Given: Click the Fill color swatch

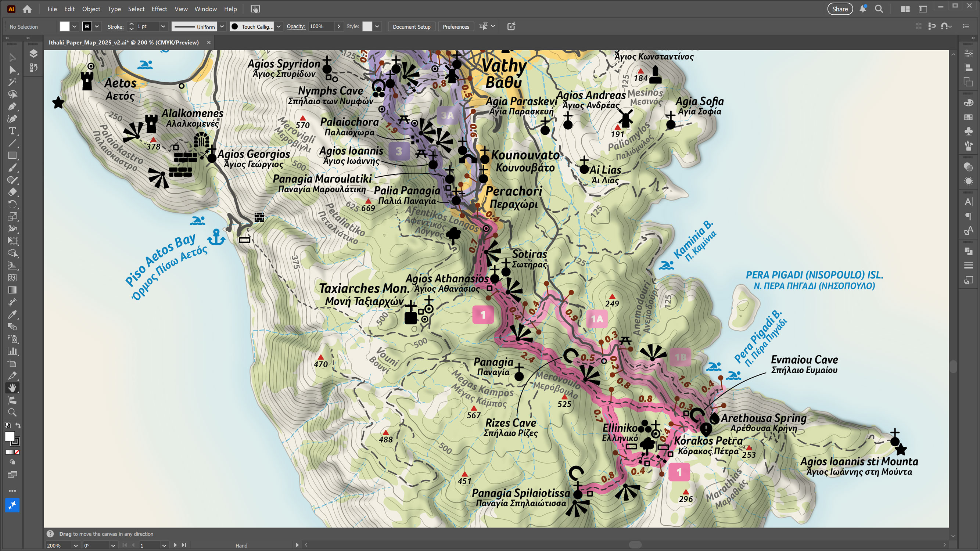Looking at the screenshot, I should point(64,26).
